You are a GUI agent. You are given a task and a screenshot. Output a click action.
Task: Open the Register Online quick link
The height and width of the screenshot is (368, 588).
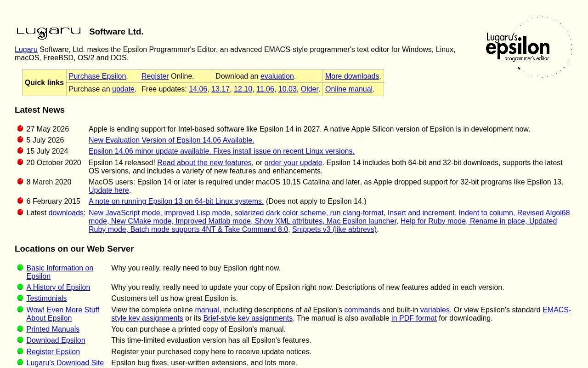coord(155,76)
